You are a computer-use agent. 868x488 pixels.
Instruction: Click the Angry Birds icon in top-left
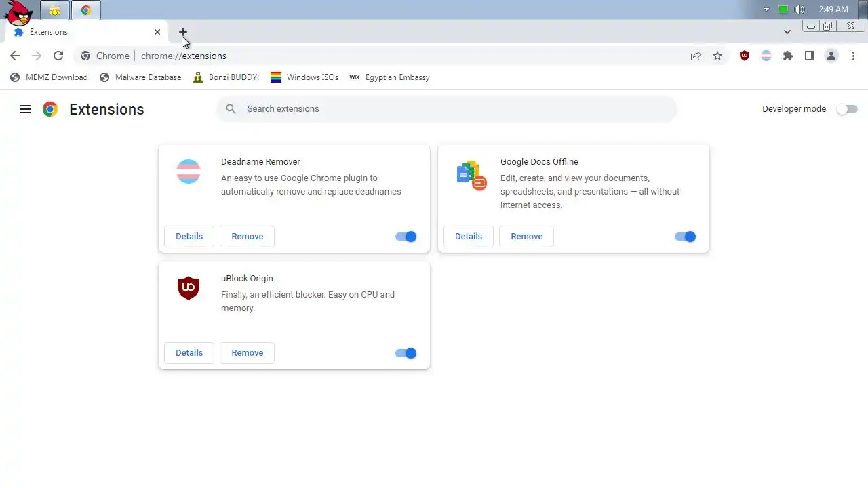tap(18, 12)
